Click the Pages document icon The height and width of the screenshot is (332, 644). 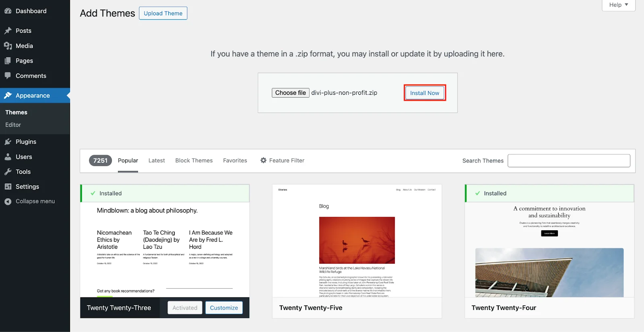coord(8,61)
